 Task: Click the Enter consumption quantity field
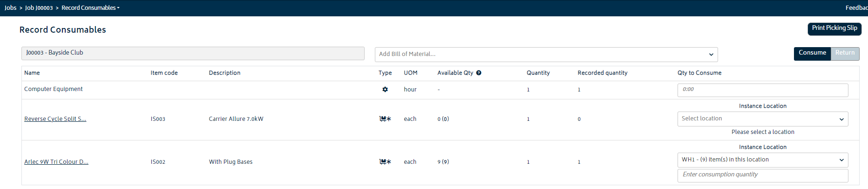click(x=763, y=175)
